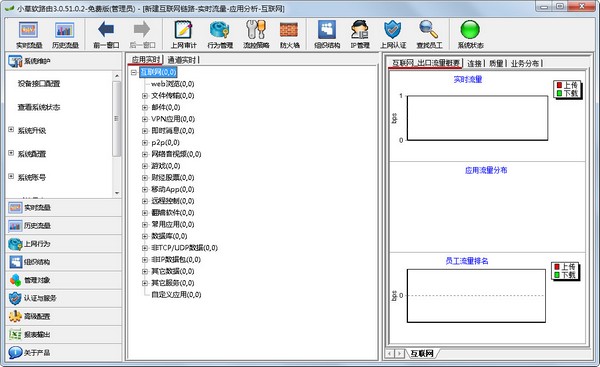This screenshot has height=367, width=600.
Task: Open 上网审计 from the toolbar
Action: (x=183, y=35)
